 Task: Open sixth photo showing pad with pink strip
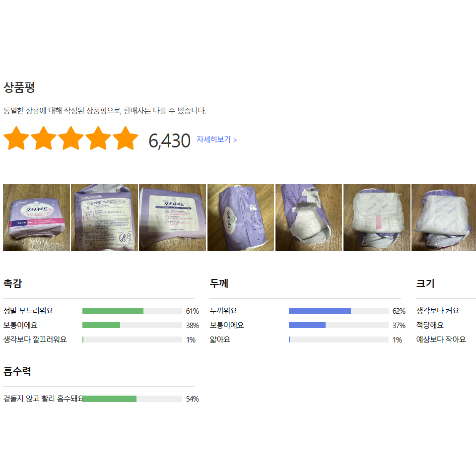pyautogui.click(x=377, y=218)
